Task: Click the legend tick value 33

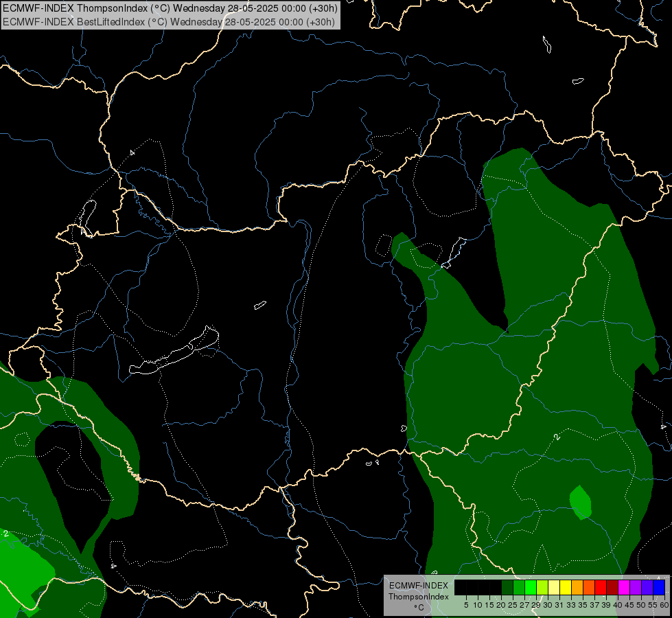Action: pos(571,605)
